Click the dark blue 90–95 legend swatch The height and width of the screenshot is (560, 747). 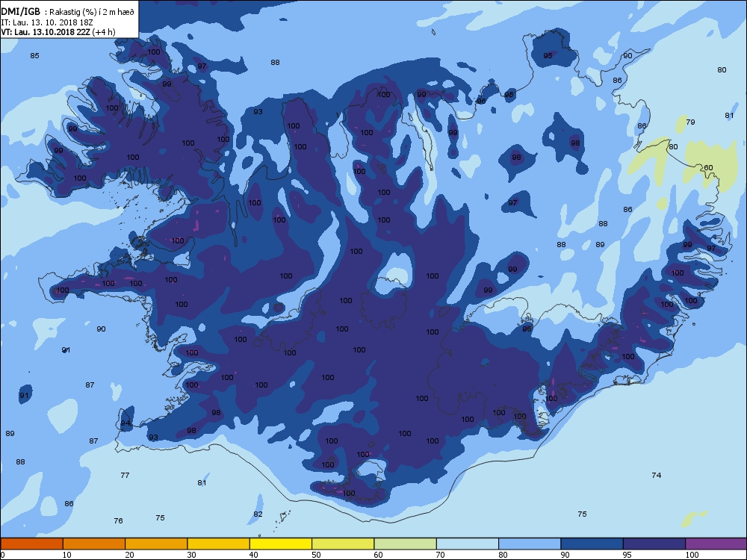coord(592,544)
